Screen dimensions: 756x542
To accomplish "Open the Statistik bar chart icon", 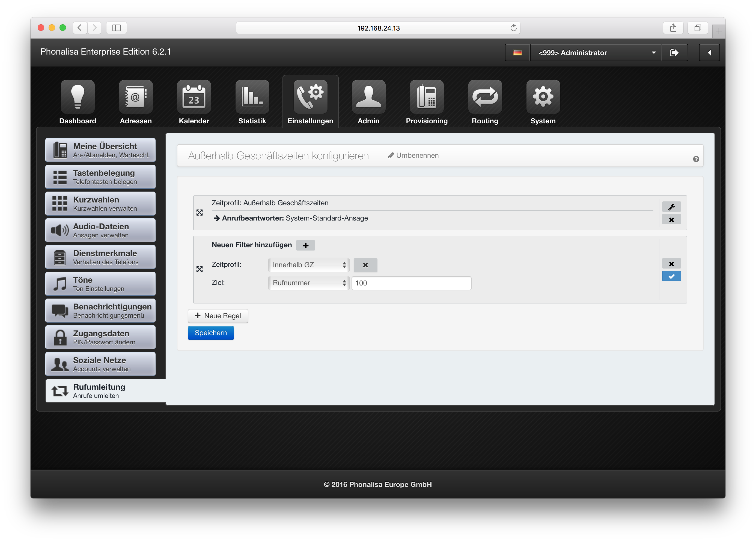I will coord(252,97).
